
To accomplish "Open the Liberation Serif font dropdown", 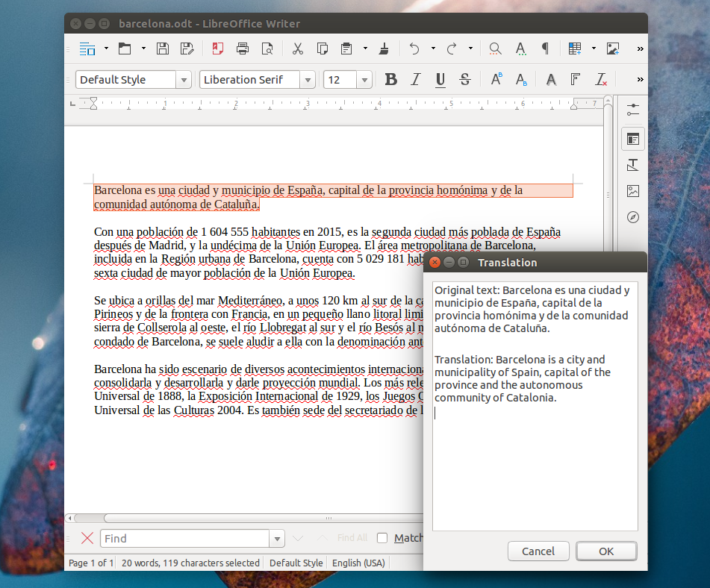I will pyautogui.click(x=308, y=80).
